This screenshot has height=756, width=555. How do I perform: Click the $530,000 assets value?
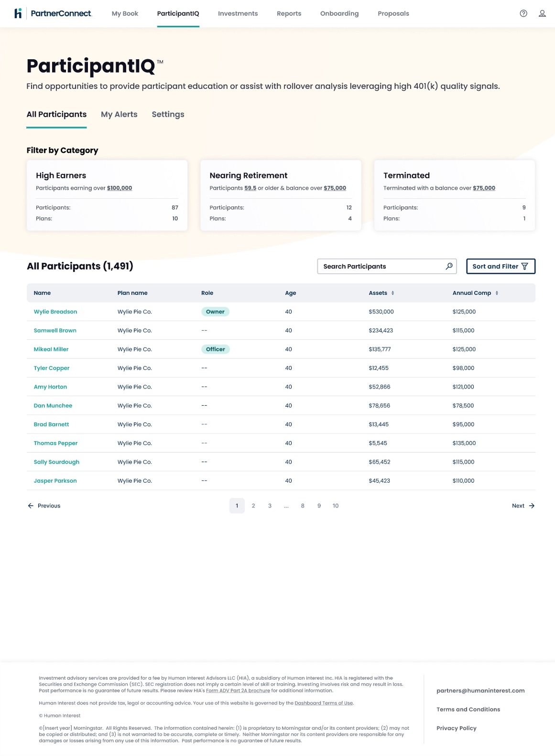381,312
